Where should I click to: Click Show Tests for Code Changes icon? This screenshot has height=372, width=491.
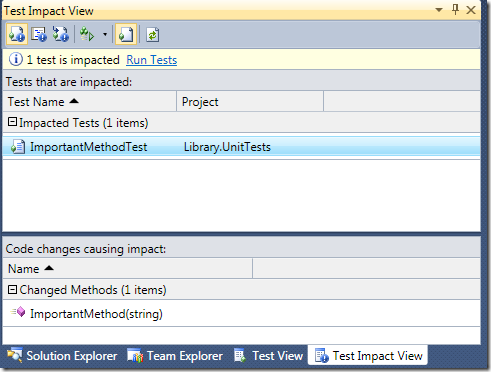(x=39, y=34)
